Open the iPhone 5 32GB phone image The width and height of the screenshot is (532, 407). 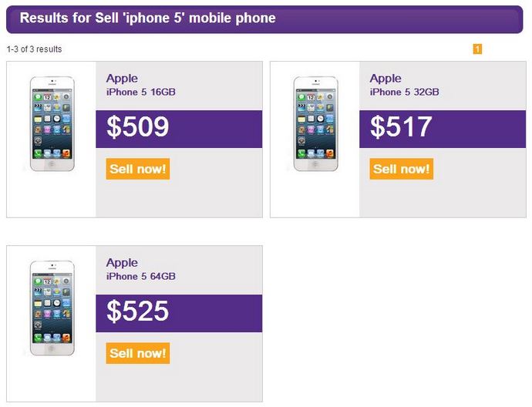point(315,124)
